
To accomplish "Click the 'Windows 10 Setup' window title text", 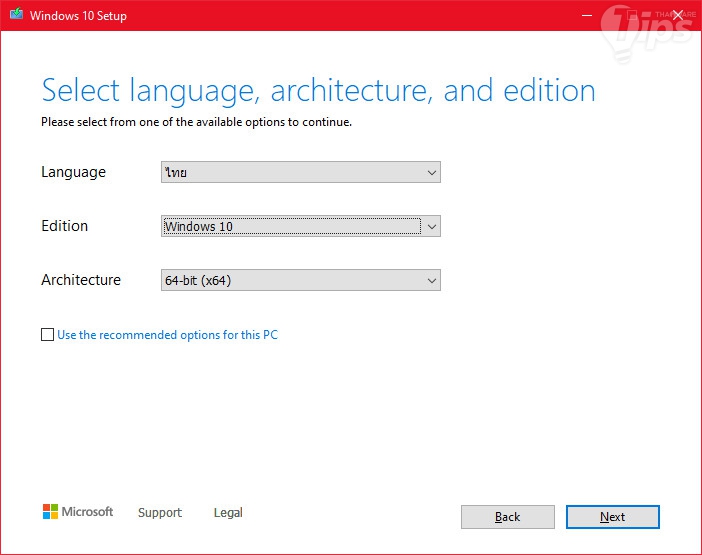I will pos(78,15).
